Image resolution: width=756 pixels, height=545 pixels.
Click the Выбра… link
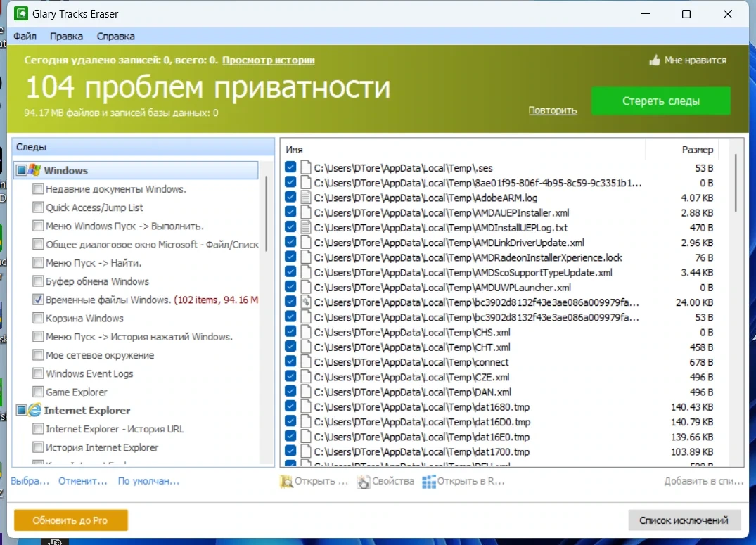point(30,481)
